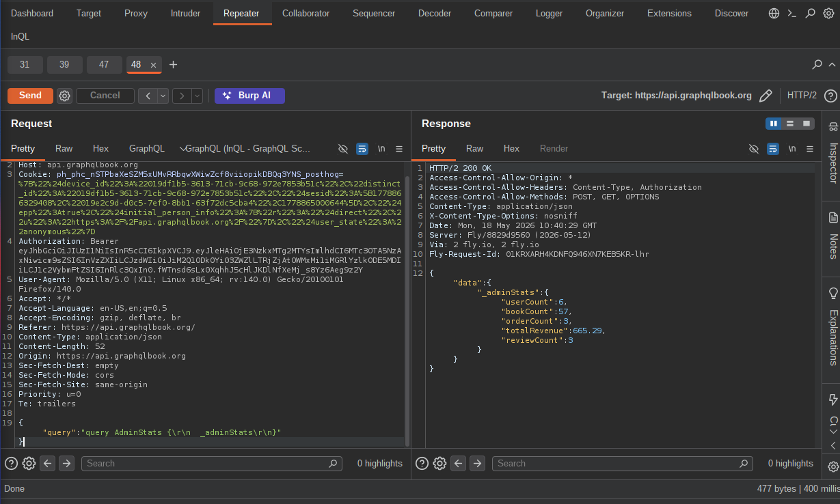Open Explanations lightbulb panel in sidebar
This screenshot has height=504, width=840.
pyautogui.click(x=832, y=293)
